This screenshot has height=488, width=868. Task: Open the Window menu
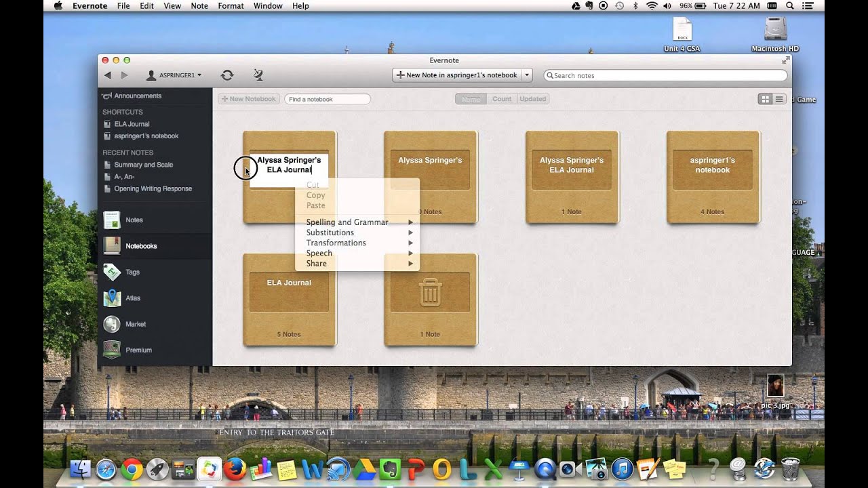tap(268, 5)
